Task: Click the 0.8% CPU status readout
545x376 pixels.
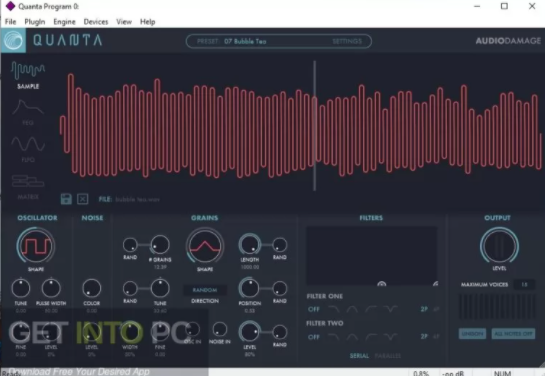Action: 421,373
